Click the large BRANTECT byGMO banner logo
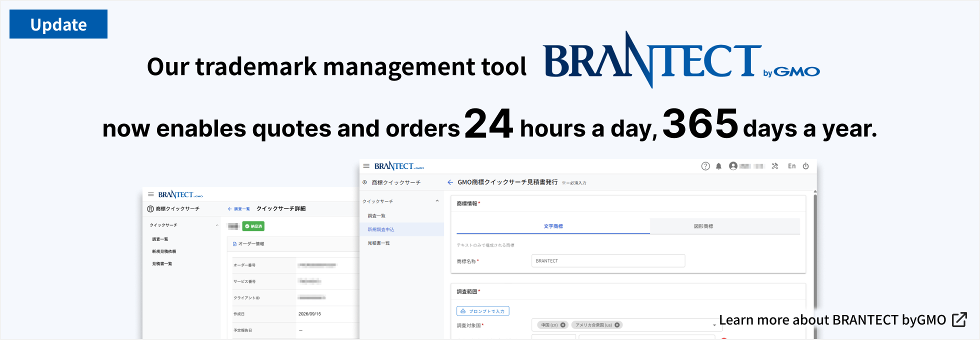The width and height of the screenshot is (980, 340). pyautogui.click(x=681, y=60)
